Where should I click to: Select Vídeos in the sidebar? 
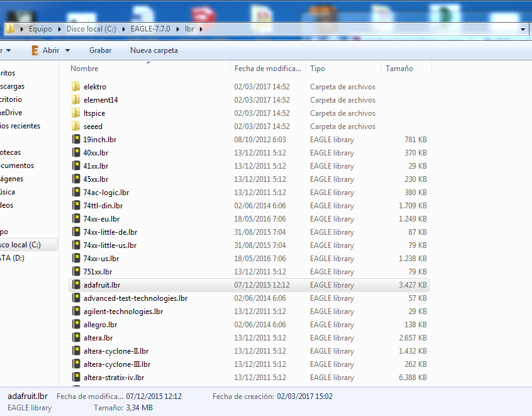pyautogui.click(x=6, y=205)
